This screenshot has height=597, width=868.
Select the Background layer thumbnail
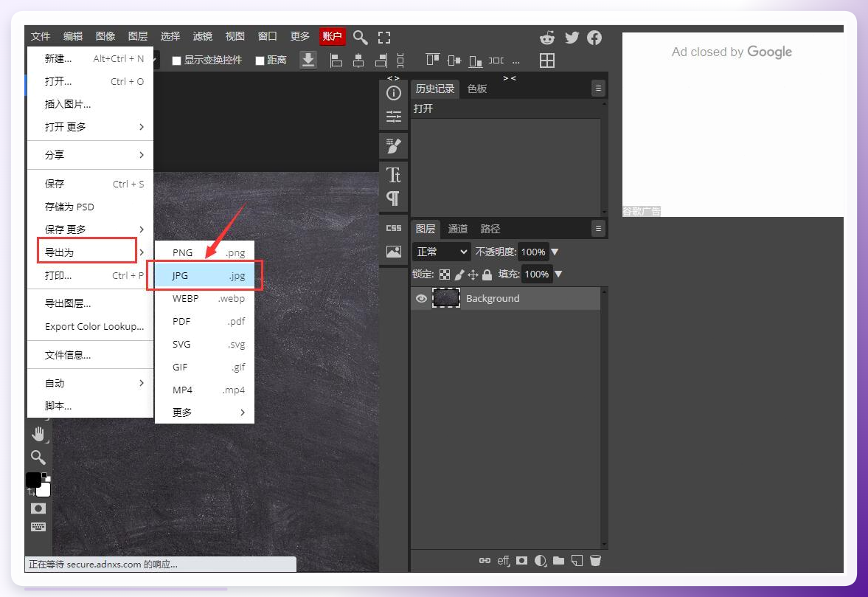pos(445,298)
